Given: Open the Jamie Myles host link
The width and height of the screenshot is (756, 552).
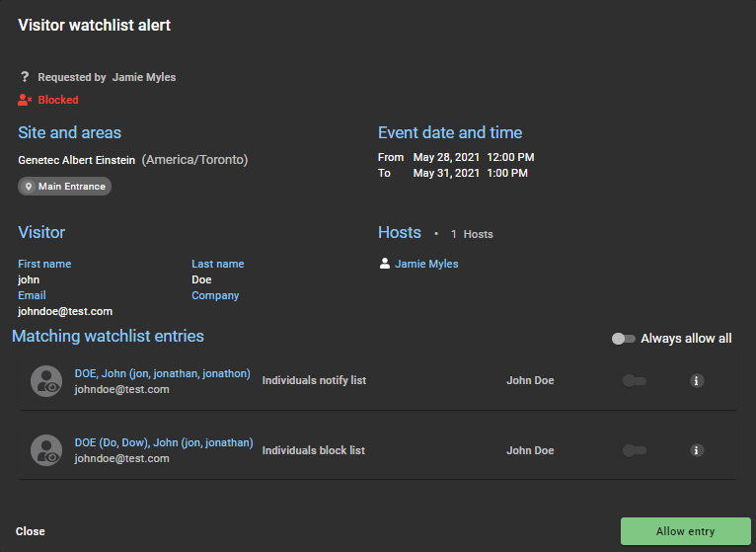Looking at the screenshot, I should click(x=426, y=264).
